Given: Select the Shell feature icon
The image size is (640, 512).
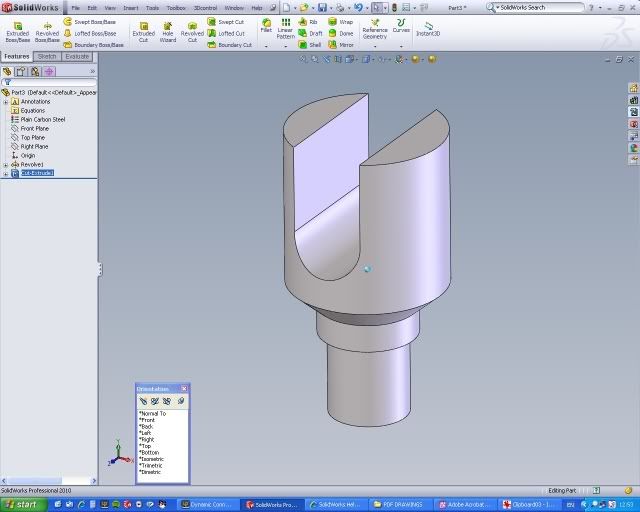Looking at the screenshot, I should coord(301,45).
